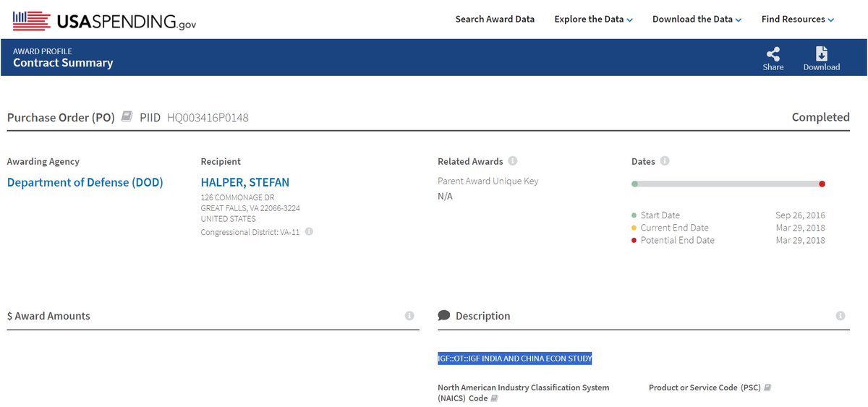Click red end marker on dates timeline
The height and width of the screenshot is (407, 868).
pos(822,184)
